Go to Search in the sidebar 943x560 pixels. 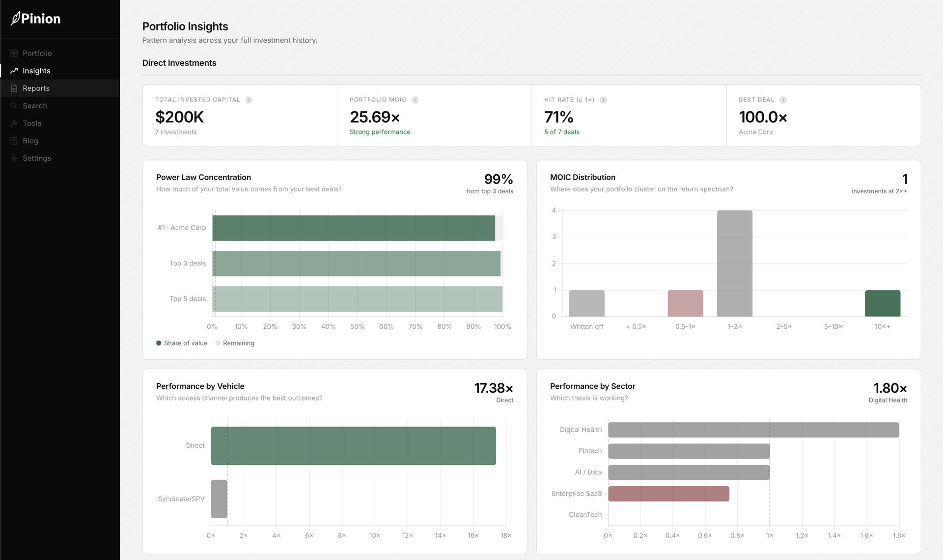tap(60, 106)
